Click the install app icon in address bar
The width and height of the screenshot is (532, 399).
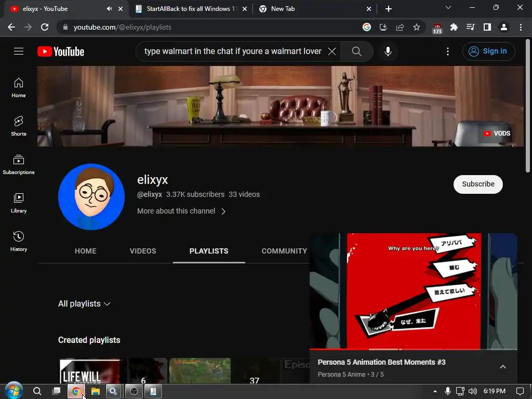tap(383, 27)
